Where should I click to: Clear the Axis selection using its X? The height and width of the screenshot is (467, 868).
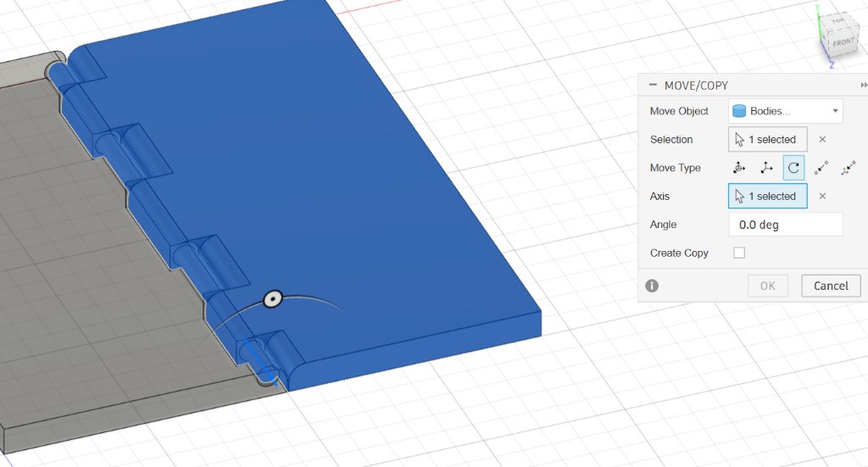tap(822, 196)
